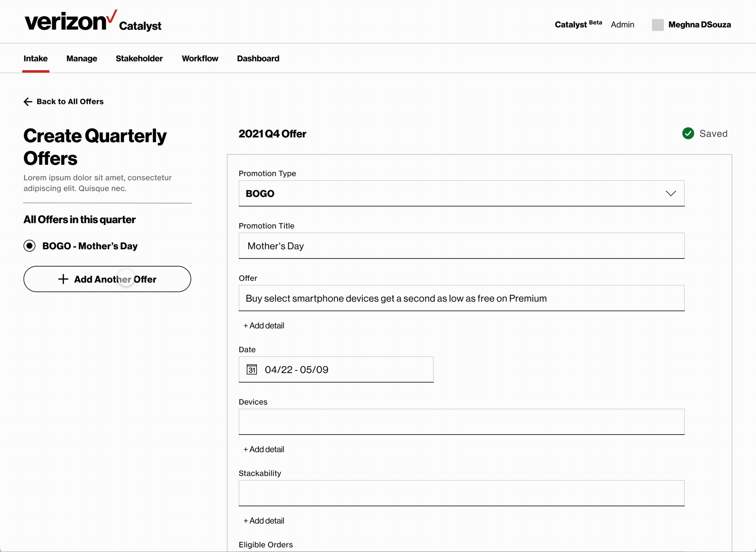
Task: Click Add detail under the Offer field
Action: point(263,325)
